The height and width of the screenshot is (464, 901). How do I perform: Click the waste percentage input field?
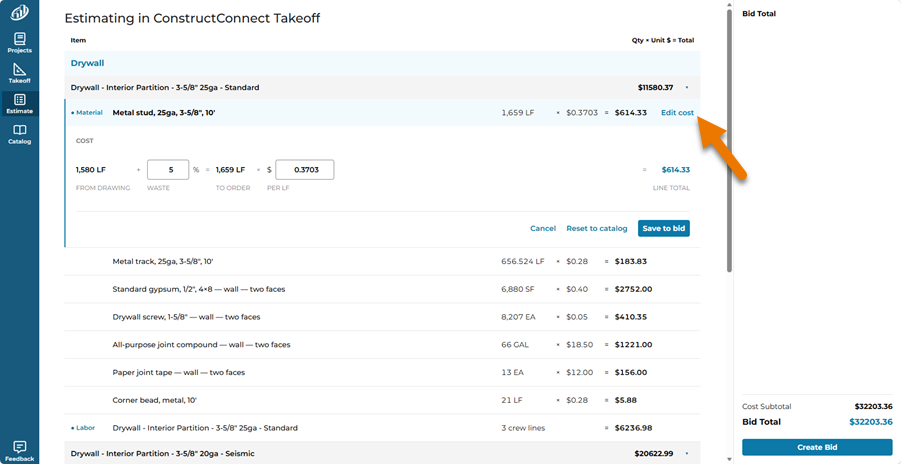168,170
